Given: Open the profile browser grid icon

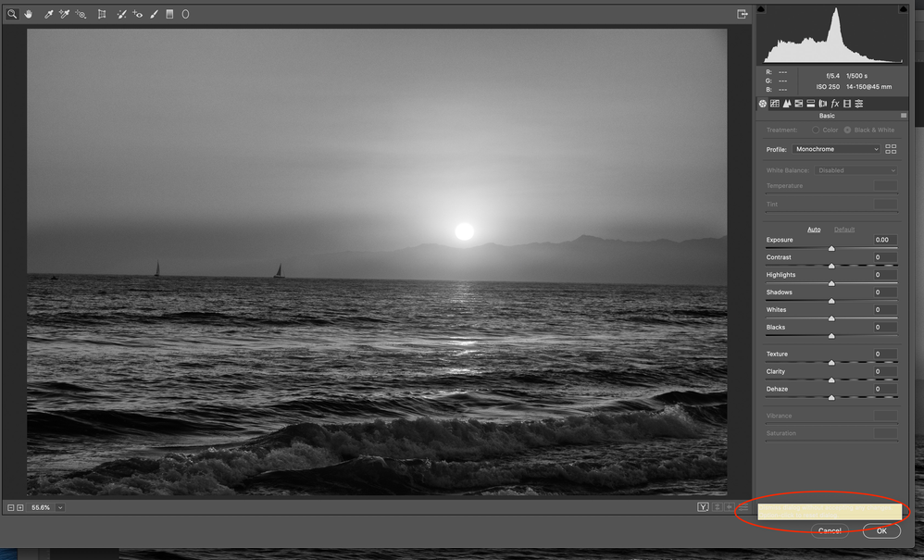Looking at the screenshot, I should point(891,149).
